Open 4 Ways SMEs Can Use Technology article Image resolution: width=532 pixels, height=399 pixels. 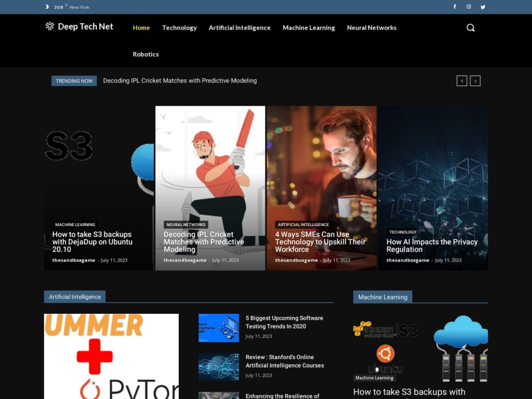coord(320,242)
